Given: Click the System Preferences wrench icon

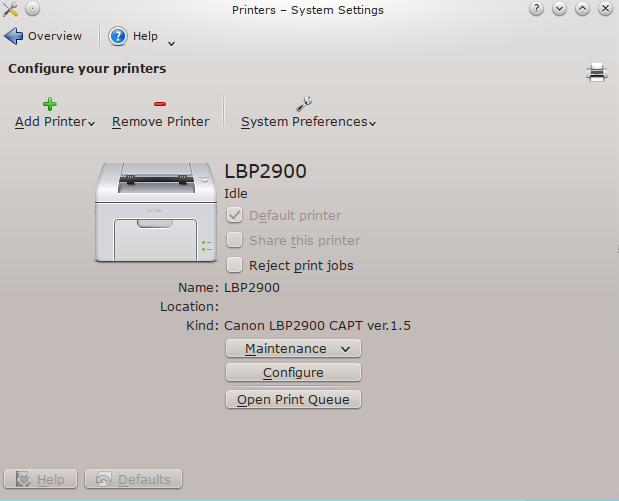Looking at the screenshot, I should 305,103.
